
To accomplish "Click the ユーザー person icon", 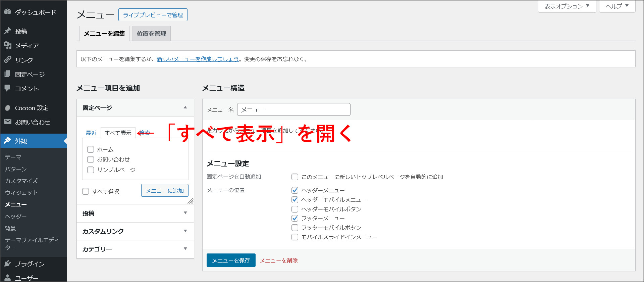I will (x=7, y=278).
